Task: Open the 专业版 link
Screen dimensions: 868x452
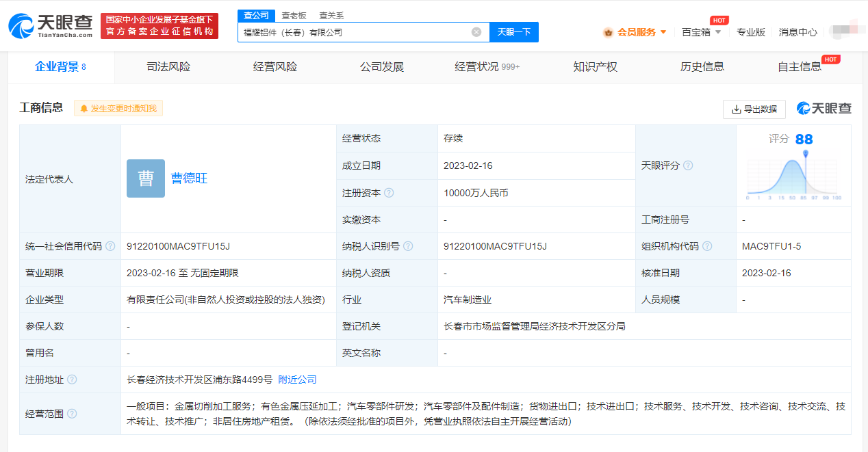Action: point(751,32)
